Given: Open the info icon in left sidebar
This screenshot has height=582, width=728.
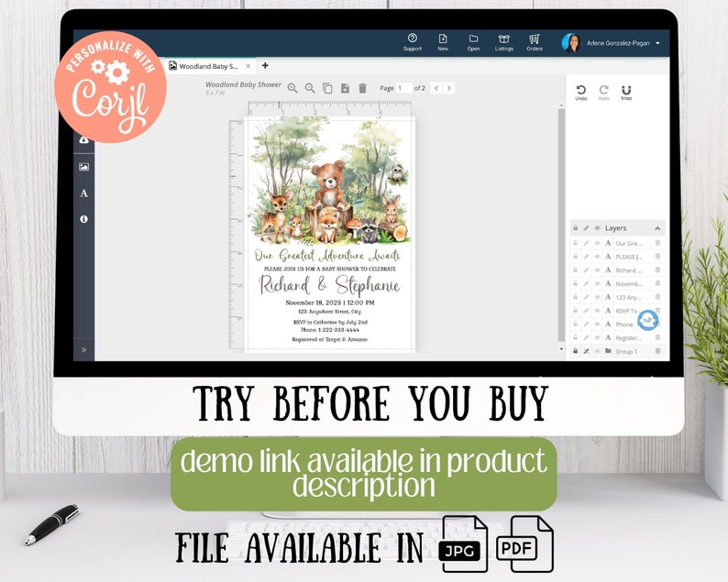Looking at the screenshot, I should 83,219.
